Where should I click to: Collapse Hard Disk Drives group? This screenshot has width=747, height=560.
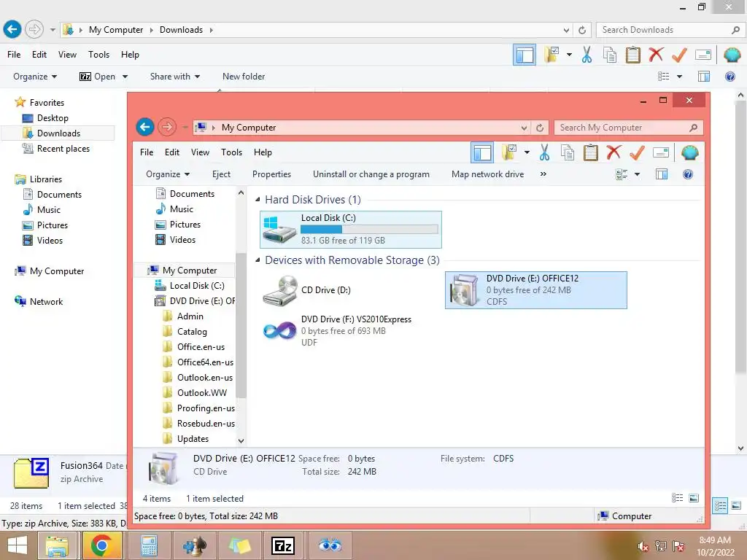coord(258,200)
